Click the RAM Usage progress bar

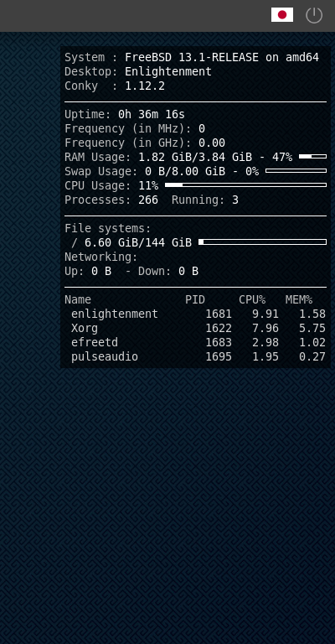pos(313,157)
